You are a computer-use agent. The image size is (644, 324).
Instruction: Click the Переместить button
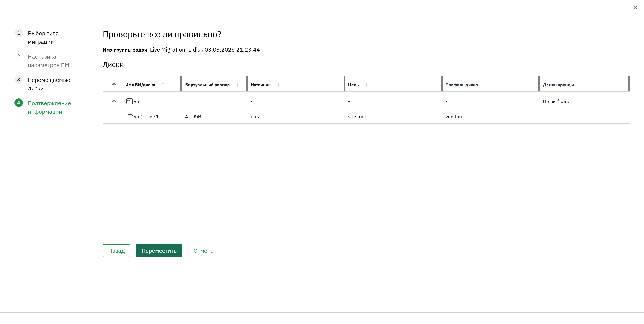click(x=159, y=251)
